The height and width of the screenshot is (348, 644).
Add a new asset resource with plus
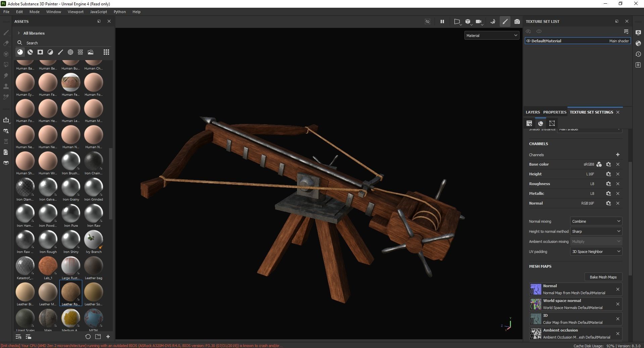108,337
